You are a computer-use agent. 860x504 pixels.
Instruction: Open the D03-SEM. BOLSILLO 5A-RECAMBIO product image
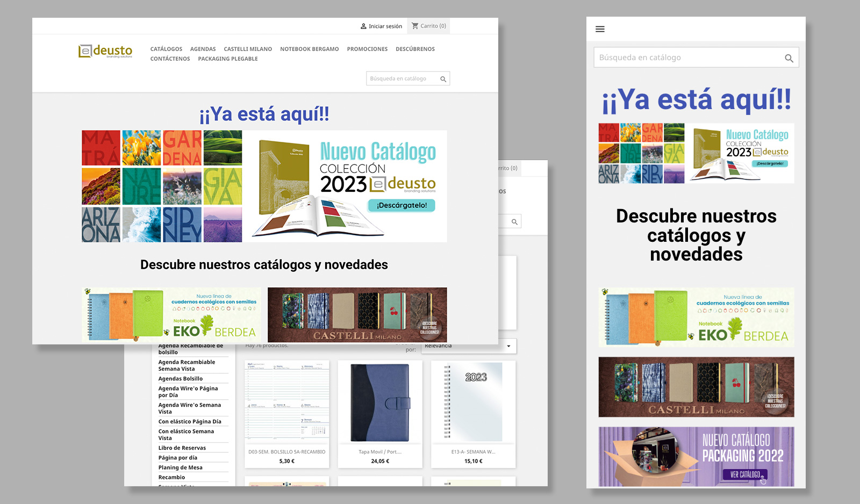click(x=286, y=402)
